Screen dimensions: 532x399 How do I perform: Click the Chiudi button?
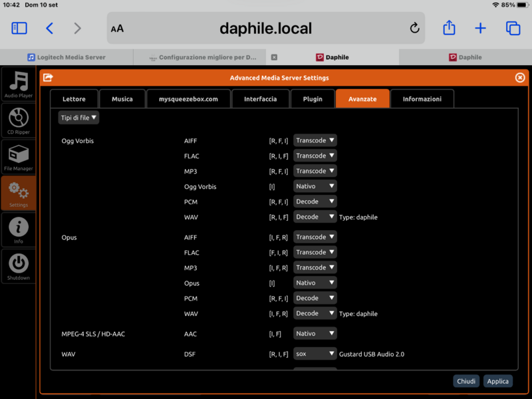pyautogui.click(x=466, y=381)
